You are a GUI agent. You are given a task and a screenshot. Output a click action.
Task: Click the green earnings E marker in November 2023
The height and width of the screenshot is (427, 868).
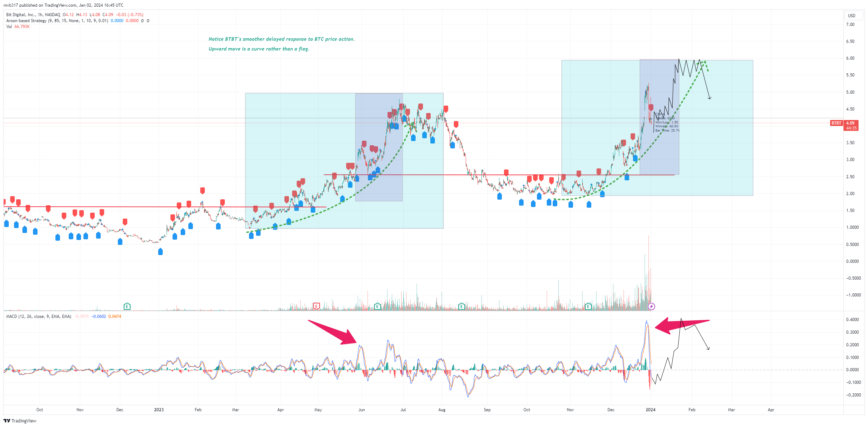[588, 307]
